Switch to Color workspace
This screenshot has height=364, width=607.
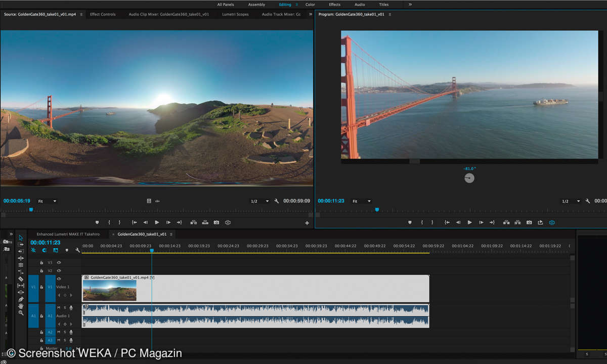pyautogui.click(x=310, y=5)
